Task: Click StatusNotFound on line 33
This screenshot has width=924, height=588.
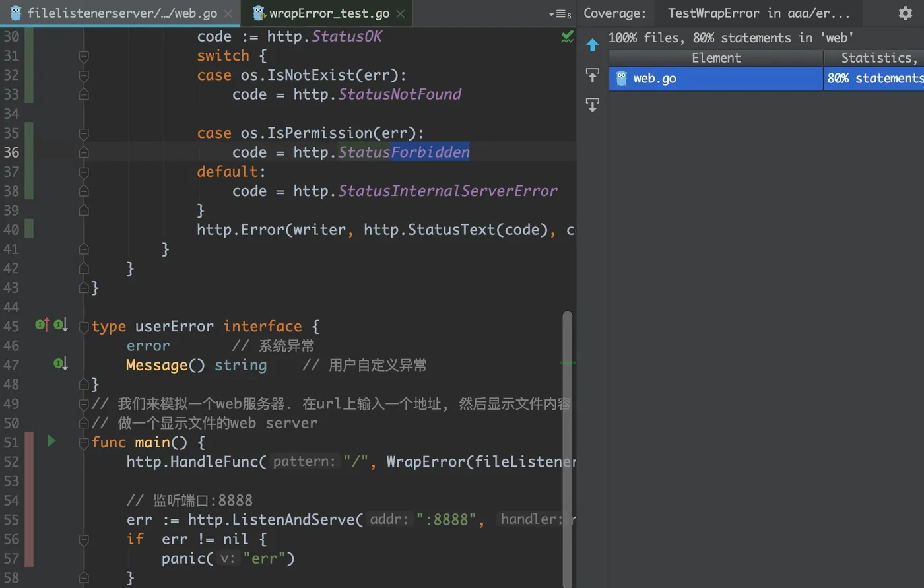Action: pyautogui.click(x=400, y=94)
